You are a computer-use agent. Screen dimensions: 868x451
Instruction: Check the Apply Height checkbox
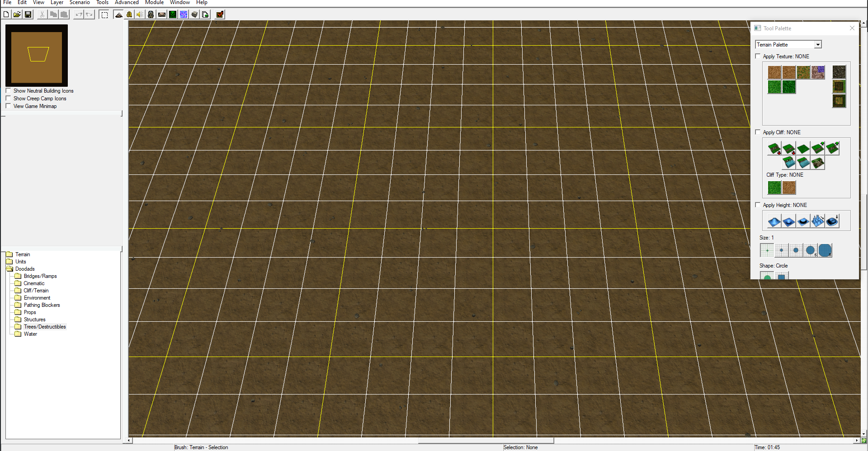[758, 205]
